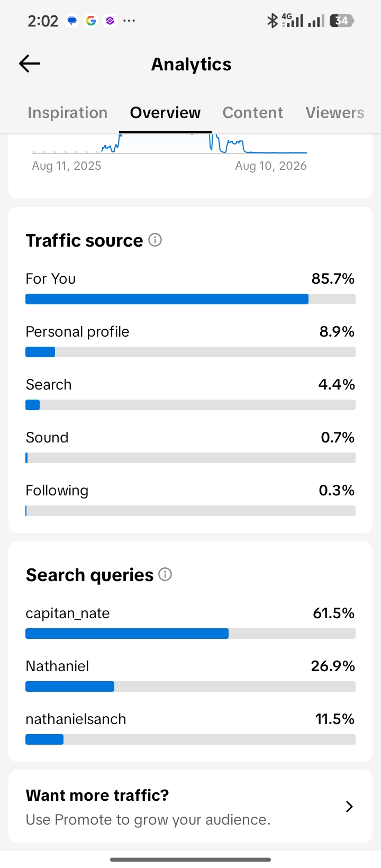Tap the Google notification icon

point(91,21)
